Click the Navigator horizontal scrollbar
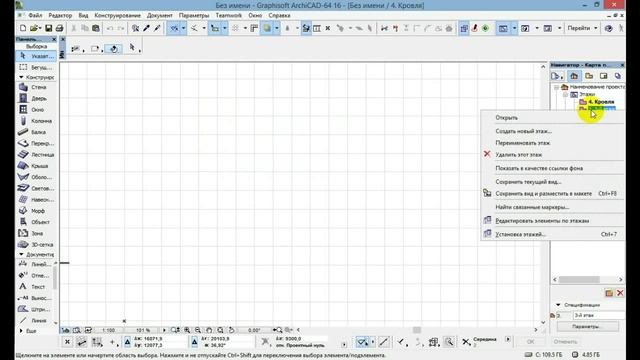Screen dimensions: 640x360 [580, 280]
